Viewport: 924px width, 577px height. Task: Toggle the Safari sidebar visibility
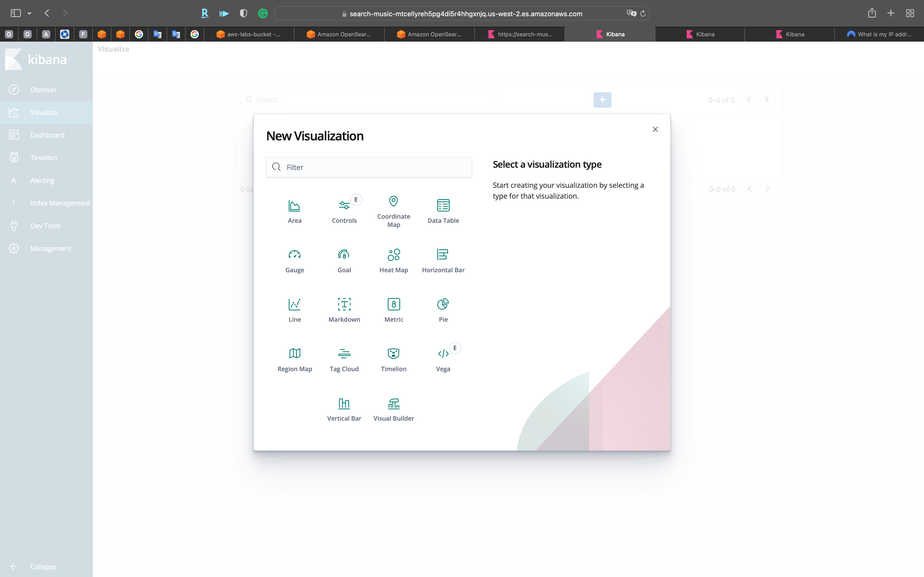(15, 13)
